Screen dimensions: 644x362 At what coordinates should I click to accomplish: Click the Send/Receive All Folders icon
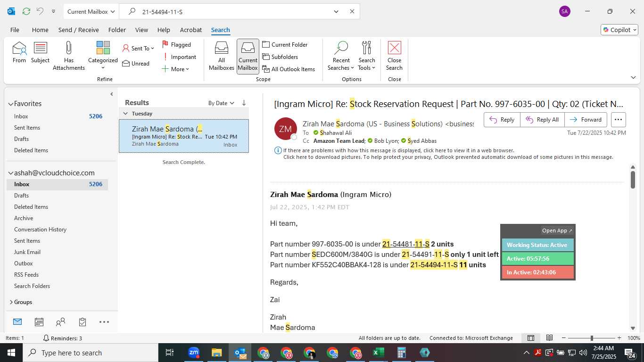[x=26, y=11]
